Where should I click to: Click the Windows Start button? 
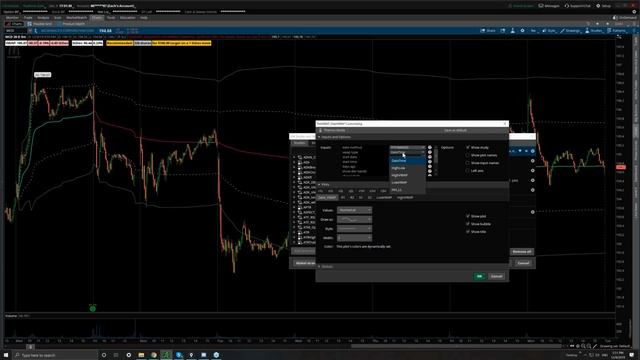click(6, 355)
